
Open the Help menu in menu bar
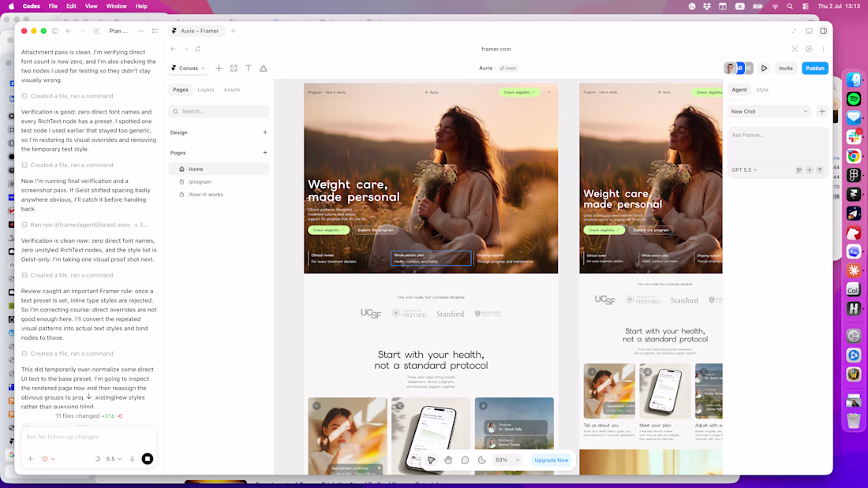click(x=141, y=6)
